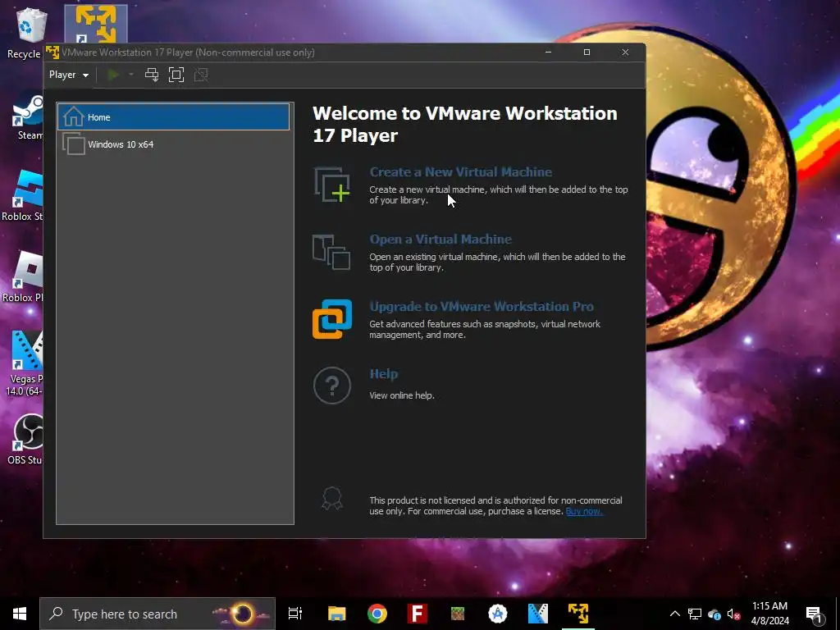
Task: Click the new virtual machine plus icon
Action: (x=332, y=185)
